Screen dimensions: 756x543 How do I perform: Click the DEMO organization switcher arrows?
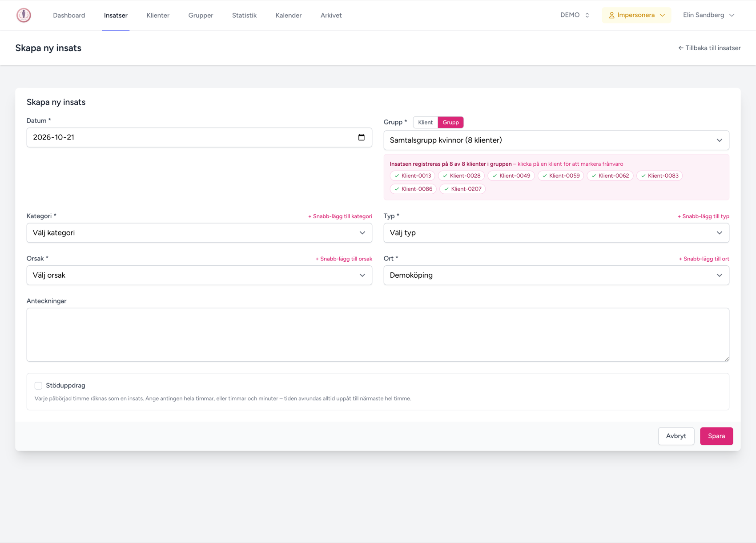point(587,15)
